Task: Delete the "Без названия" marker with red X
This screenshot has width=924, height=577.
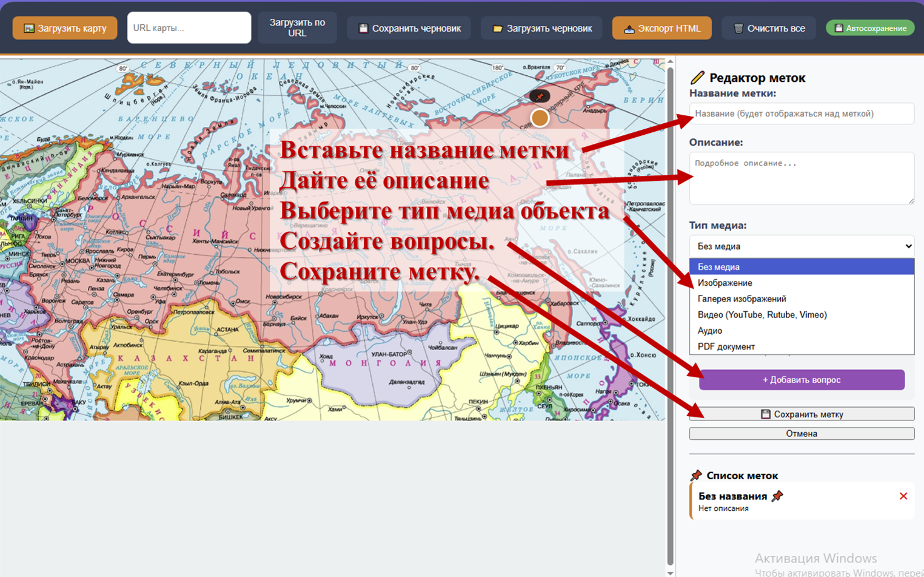Action: (903, 496)
